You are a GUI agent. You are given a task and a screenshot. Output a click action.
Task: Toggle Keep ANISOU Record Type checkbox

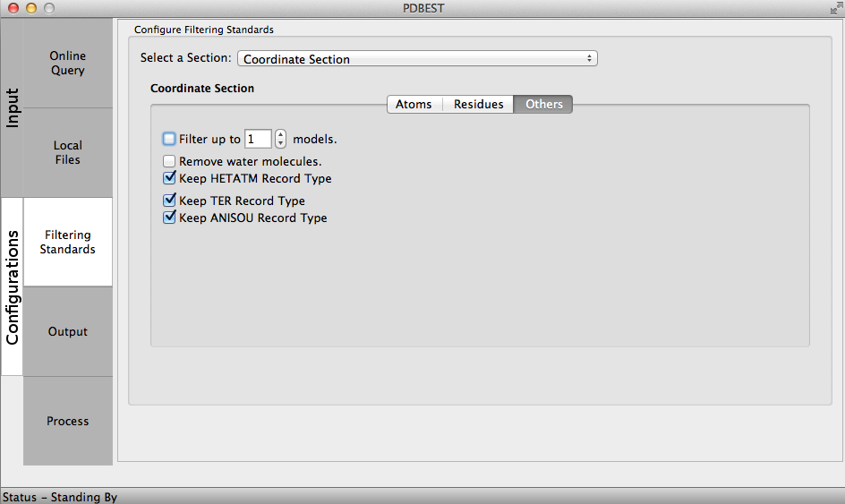point(169,218)
